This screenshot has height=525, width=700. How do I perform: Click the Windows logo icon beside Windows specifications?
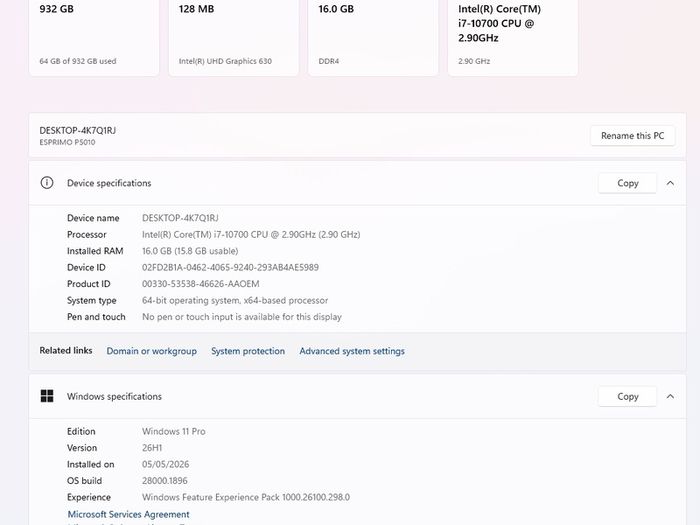47,396
